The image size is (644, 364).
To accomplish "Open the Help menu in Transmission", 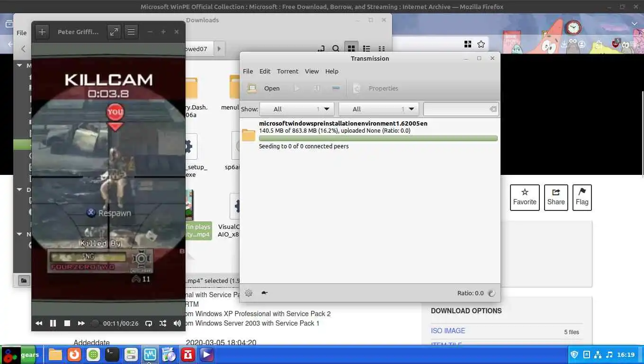I will point(331,71).
